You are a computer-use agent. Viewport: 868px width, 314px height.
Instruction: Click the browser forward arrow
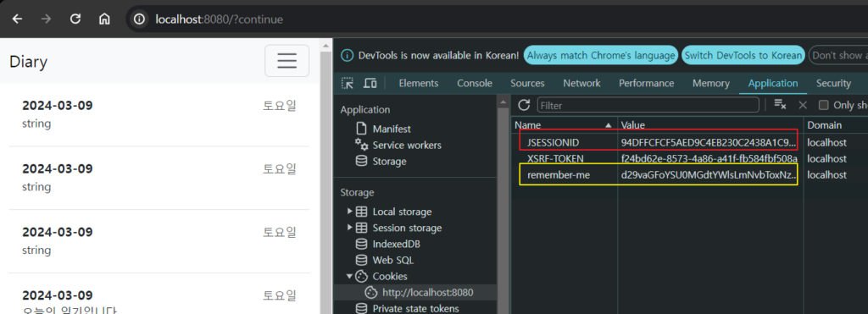coord(47,19)
